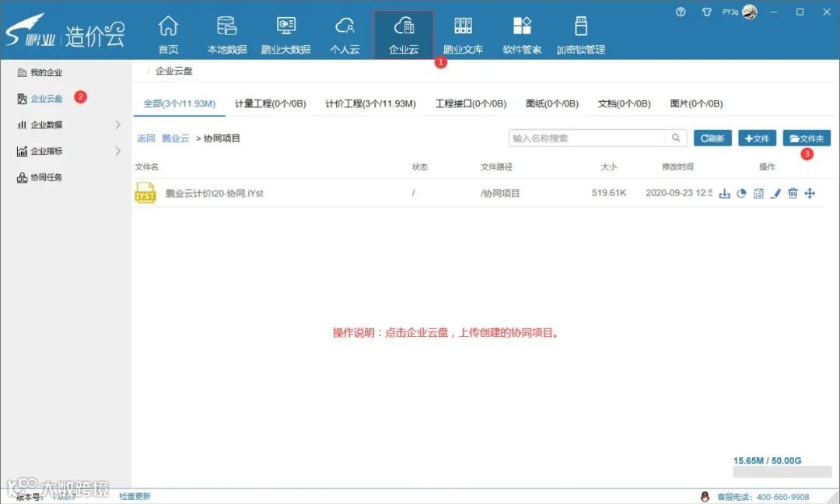Select 企业云盘 in the sidebar
Viewport: 840px width, 504px height.
point(40,99)
